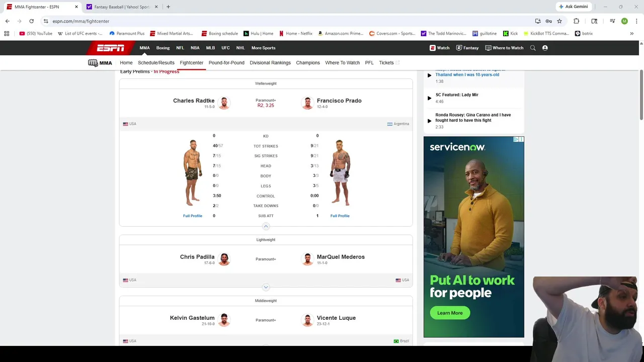Screen dimensions: 644x362
Task: Select the Boxing menu item
Action: [x=163, y=48]
